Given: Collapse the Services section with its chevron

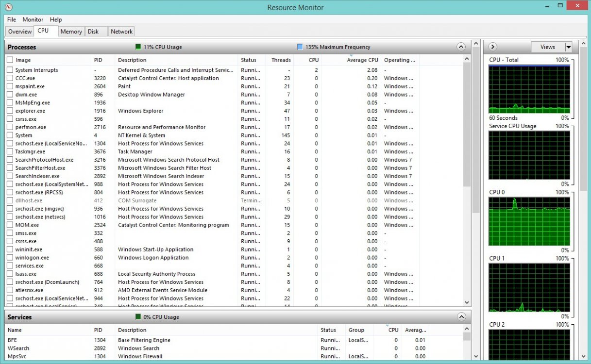Looking at the screenshot, I should coord(461,317).
